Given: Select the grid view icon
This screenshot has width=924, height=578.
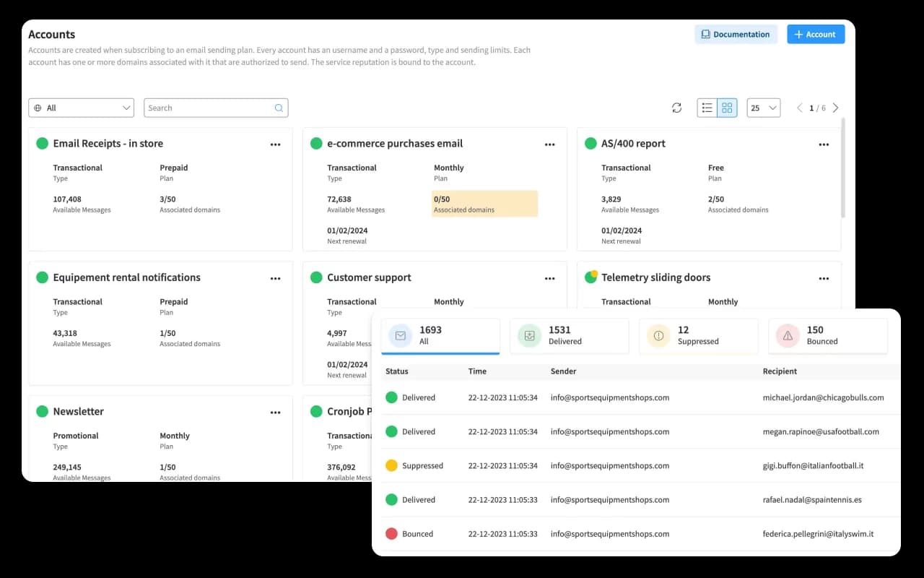Looking at the screenshot, I should (x=727, y=107).
